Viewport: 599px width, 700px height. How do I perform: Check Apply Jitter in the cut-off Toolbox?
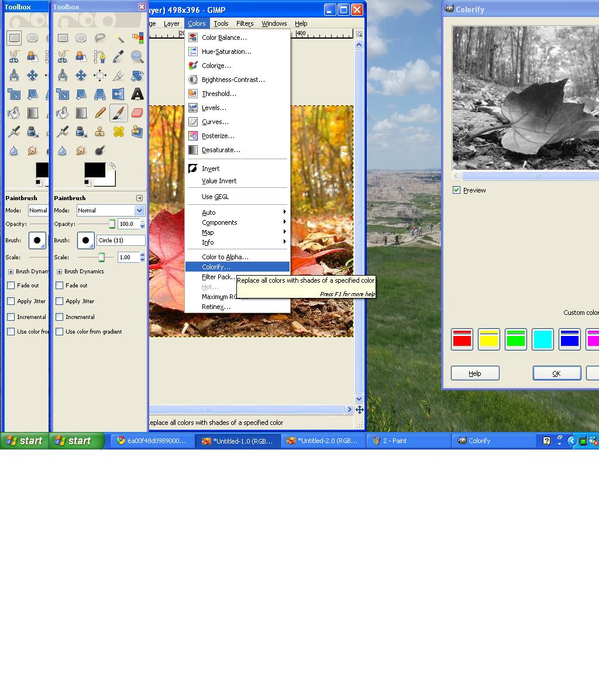coord(11,301)
